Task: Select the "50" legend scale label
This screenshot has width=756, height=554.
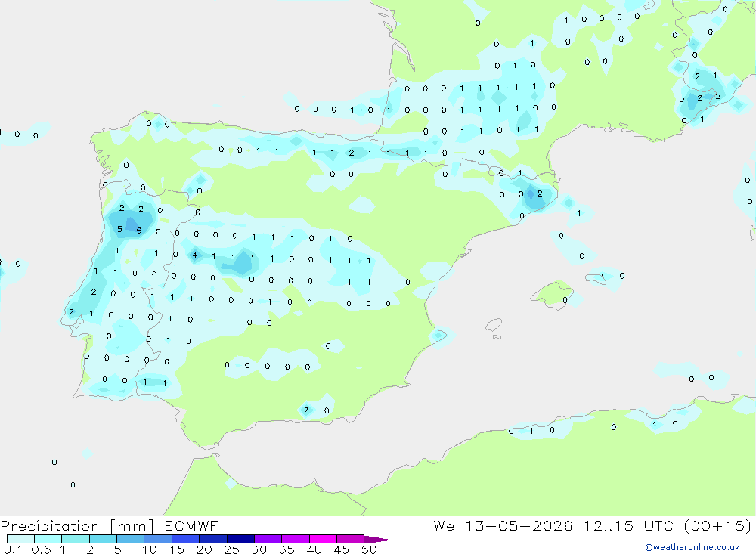Action: (369, 549)
